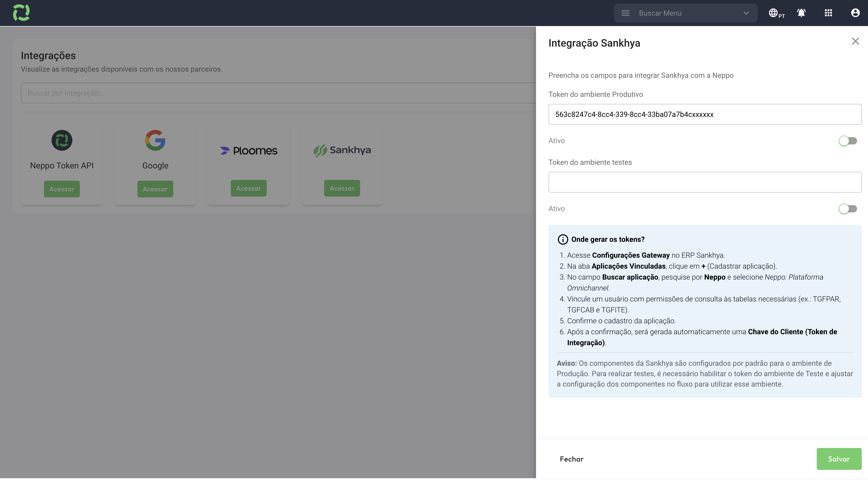Click the 'Neppo: Plataforma Omnichannel' italic text

pos(695,282)
